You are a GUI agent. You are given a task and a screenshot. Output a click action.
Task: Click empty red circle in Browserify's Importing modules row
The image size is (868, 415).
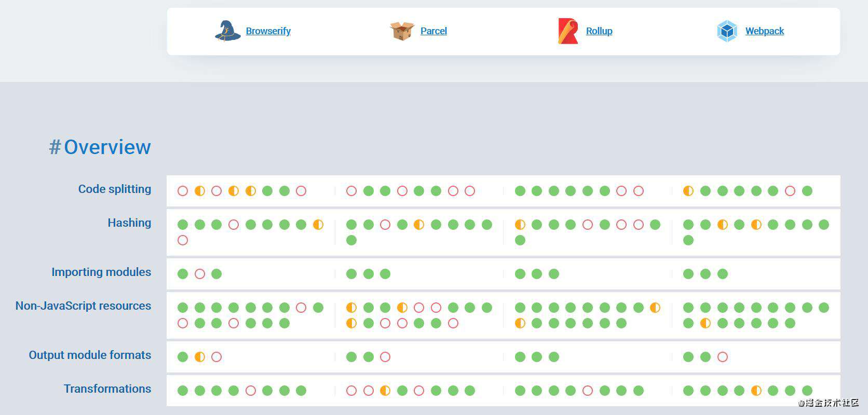coord(200,274)
